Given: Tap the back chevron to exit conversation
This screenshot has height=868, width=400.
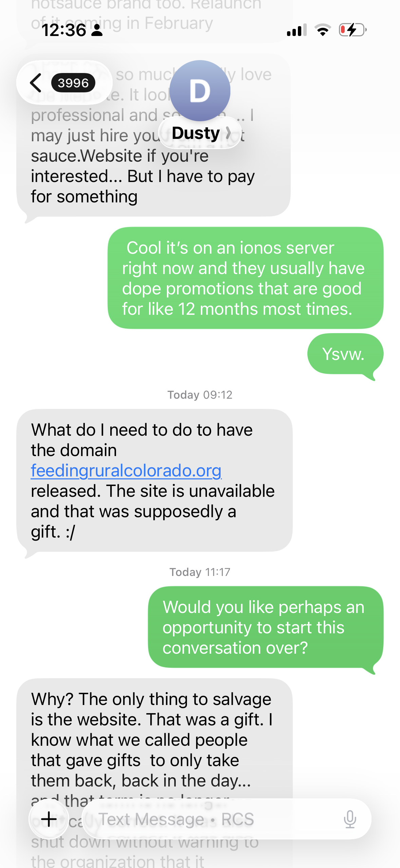Looking at the screenshot, I should point(36,83).
